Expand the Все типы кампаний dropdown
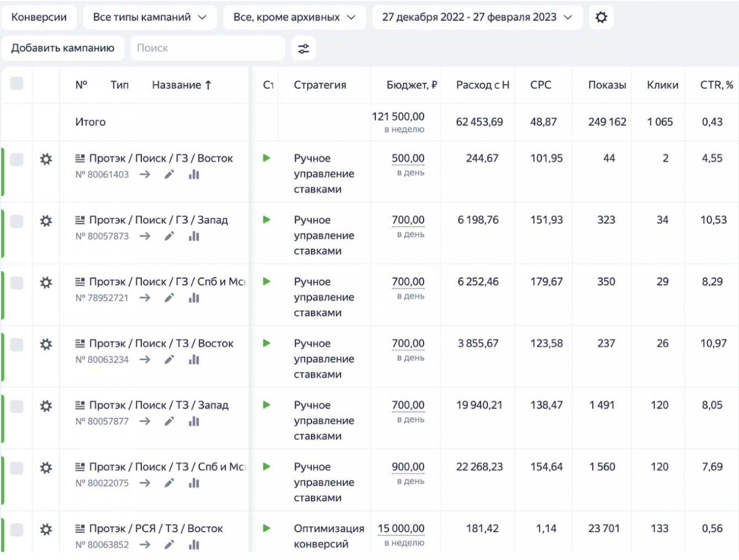The height and width of the screenshot is (560, 739). tap(149, 17)
